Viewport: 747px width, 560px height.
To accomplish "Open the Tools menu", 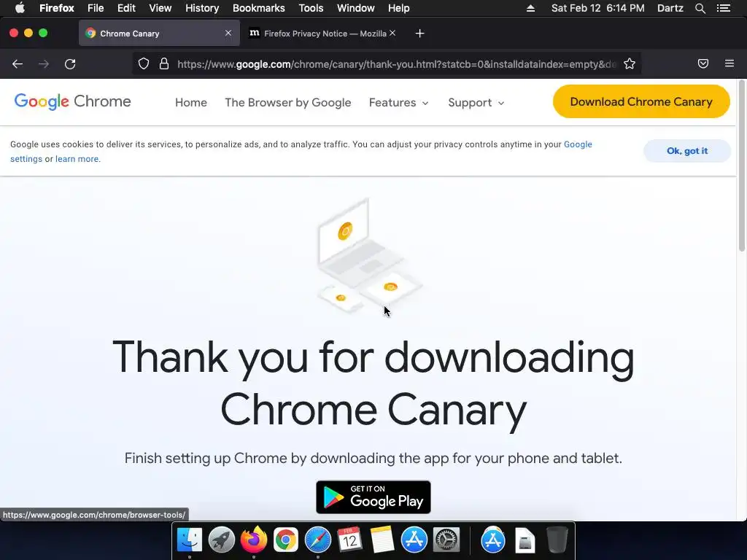I will point(311,8).
